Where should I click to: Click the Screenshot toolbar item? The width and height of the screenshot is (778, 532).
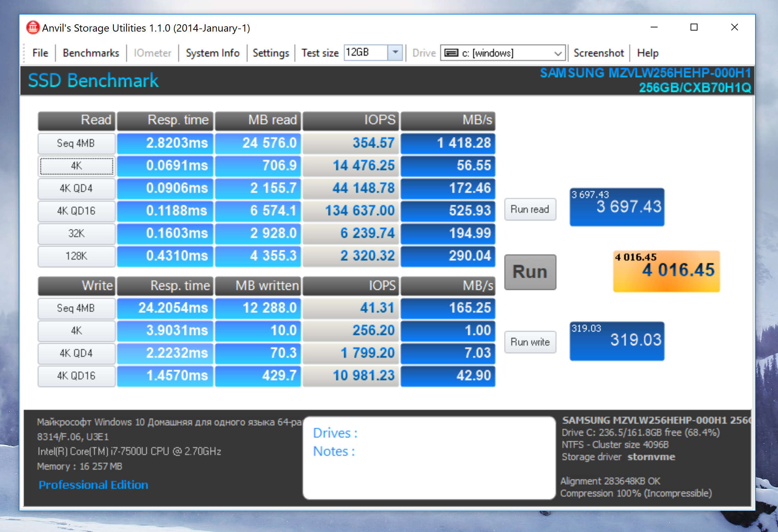[599, 53]
